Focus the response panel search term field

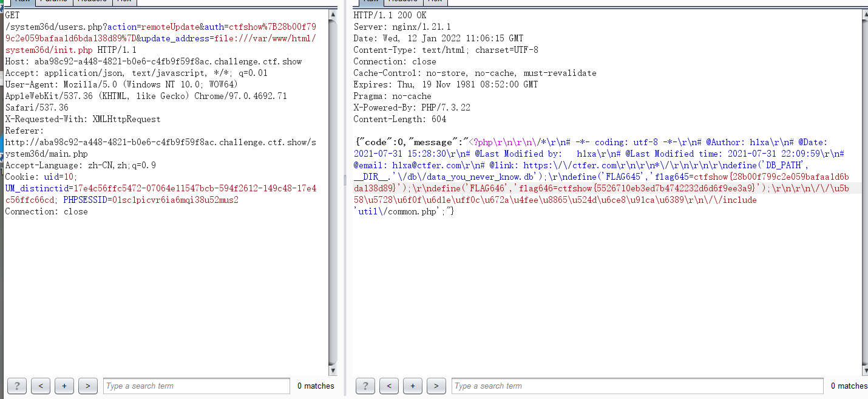point(637,386)
